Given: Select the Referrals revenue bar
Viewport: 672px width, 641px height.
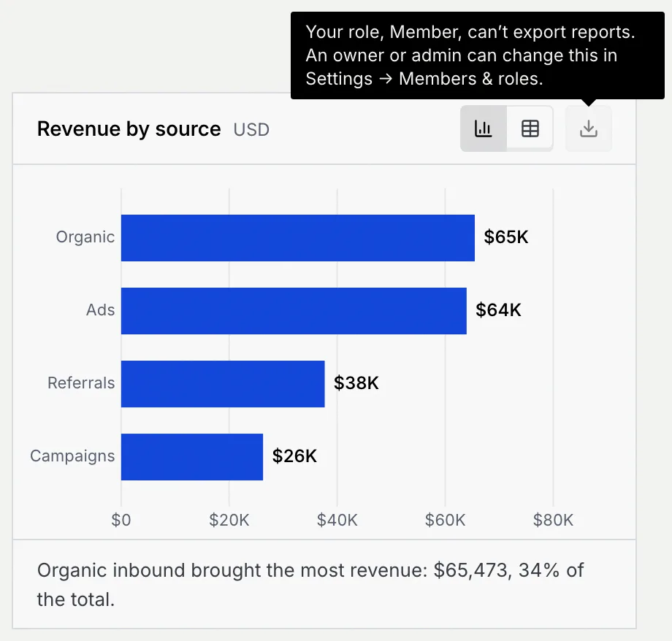Looking at the screenshot, I should (223, 384).
